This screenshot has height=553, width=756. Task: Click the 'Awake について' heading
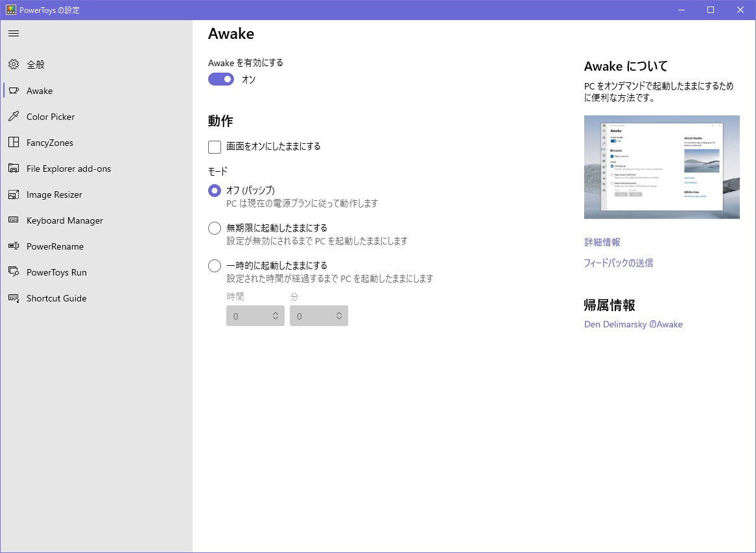click(x=626, y=66)
